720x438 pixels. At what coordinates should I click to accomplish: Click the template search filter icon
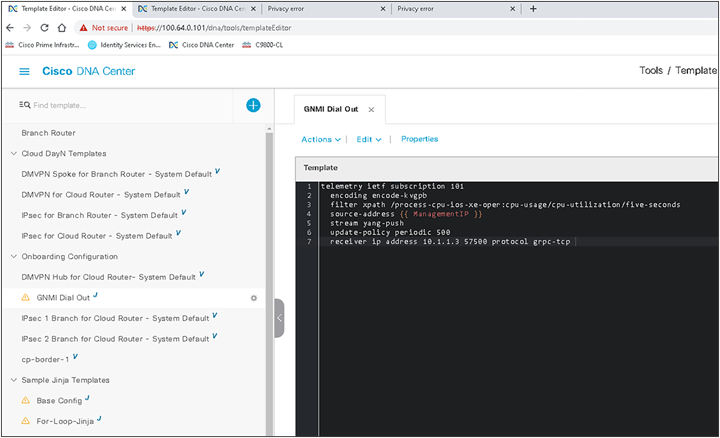pyautogui.click(x=24, y=105)
